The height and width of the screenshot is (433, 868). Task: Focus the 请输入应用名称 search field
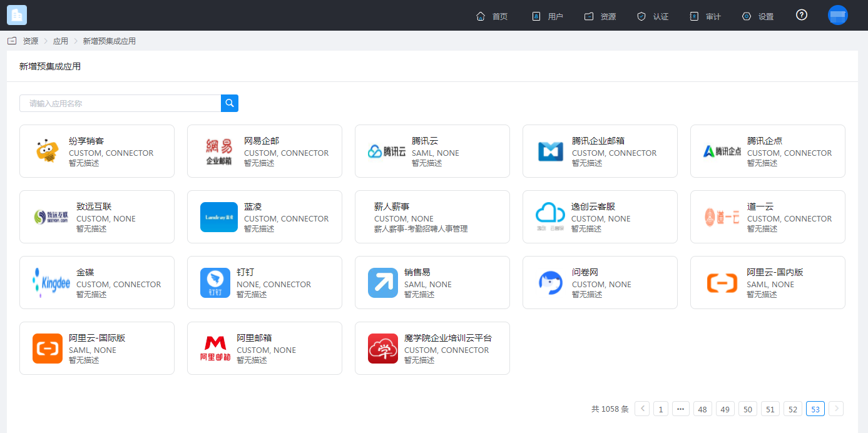tap(120, 103)
